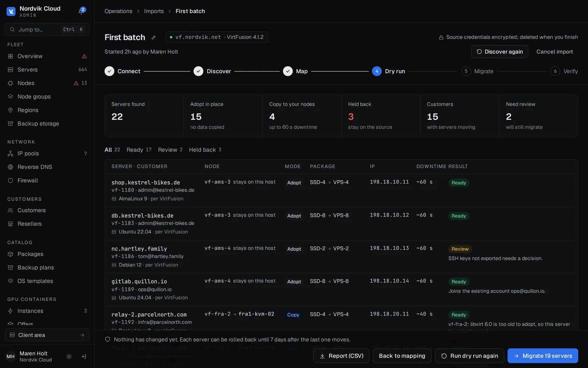This screenshot has height=368, width=588.
Task: Click the IP pools network icon
Action: [x=11, y=153]
